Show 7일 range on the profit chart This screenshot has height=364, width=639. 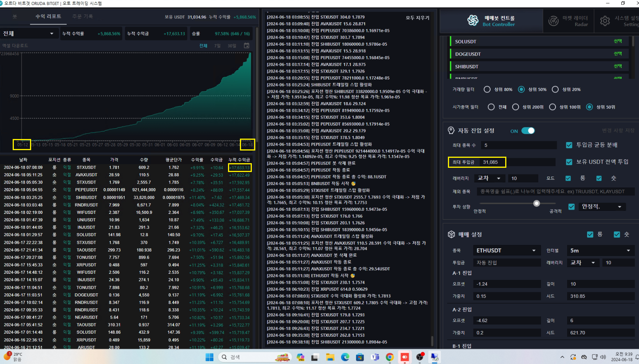pos(217,46)
